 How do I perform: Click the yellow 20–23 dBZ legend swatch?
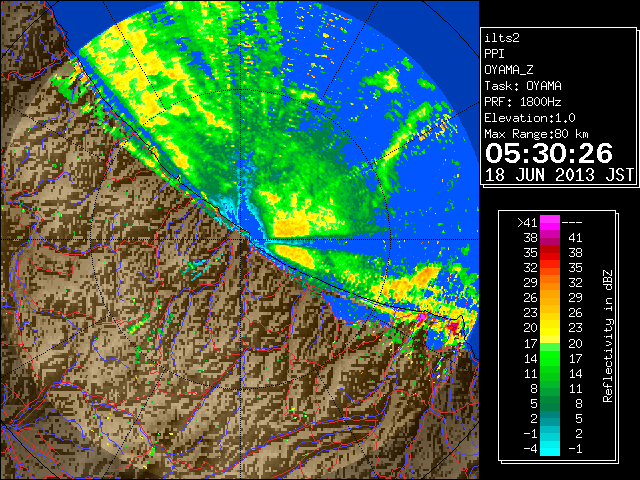pos(550,328)
